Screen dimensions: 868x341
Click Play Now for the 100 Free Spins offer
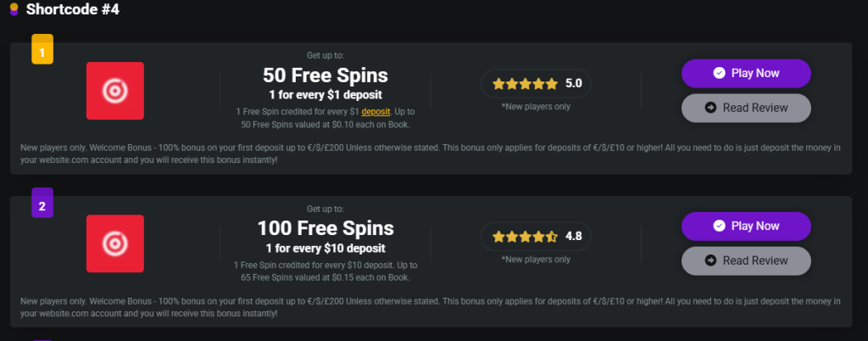[x=746, y=226]
